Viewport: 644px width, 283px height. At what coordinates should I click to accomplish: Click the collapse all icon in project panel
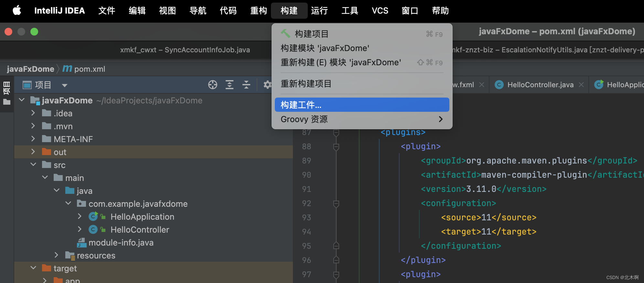pyautogui.click(x=246, y=85)
